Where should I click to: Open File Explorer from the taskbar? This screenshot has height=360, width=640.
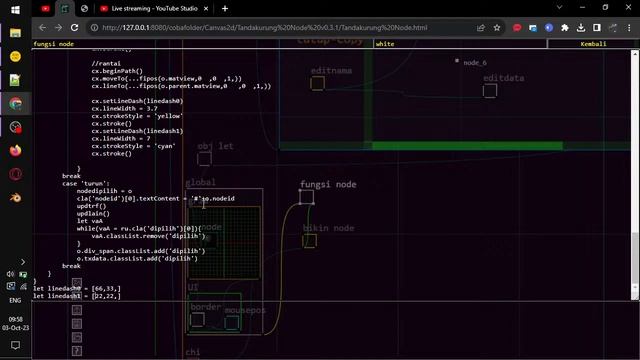click(x=16, y=33)
